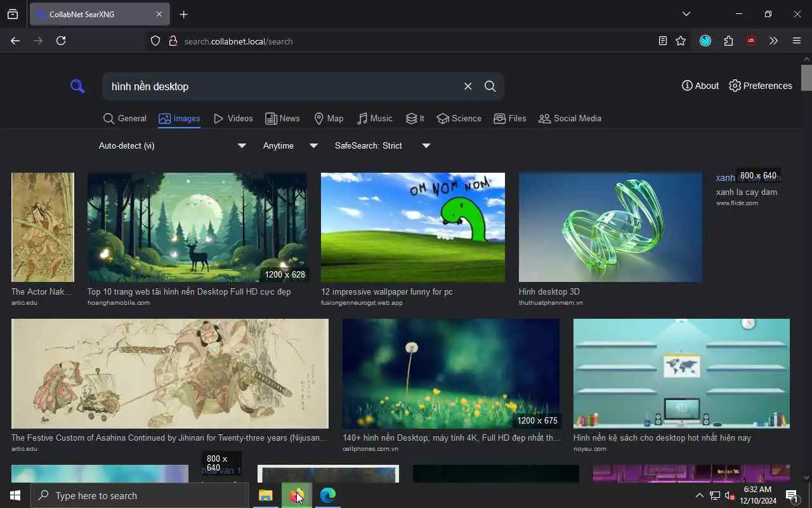Open volume control in tray
The width and height of the screenshot is (812, 508).
(x=729, y=495)
